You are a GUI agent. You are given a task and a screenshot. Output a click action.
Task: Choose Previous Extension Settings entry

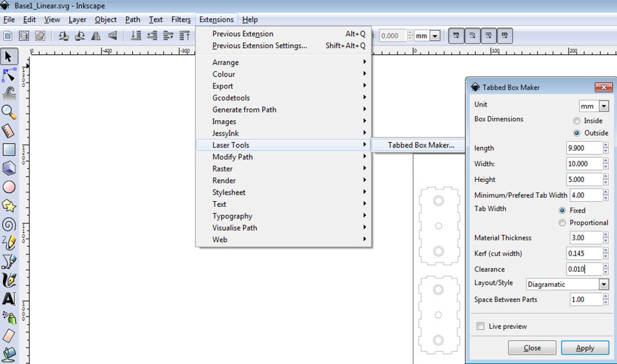pos(283,45)
